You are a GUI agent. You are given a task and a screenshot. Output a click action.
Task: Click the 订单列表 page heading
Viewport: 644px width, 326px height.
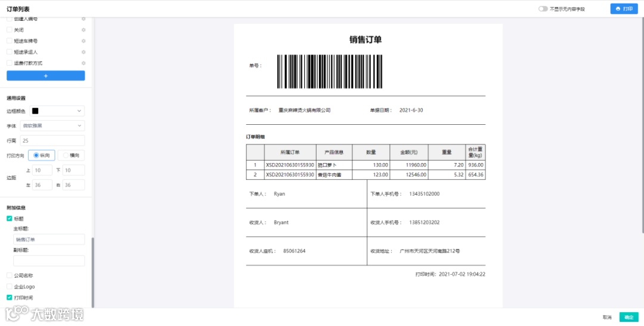click(18, 8)
